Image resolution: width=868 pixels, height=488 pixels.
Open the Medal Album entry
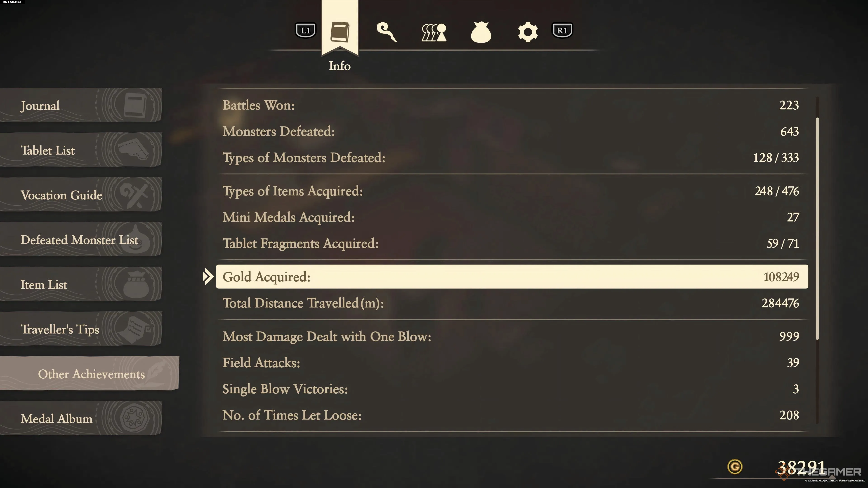[81, 419]
